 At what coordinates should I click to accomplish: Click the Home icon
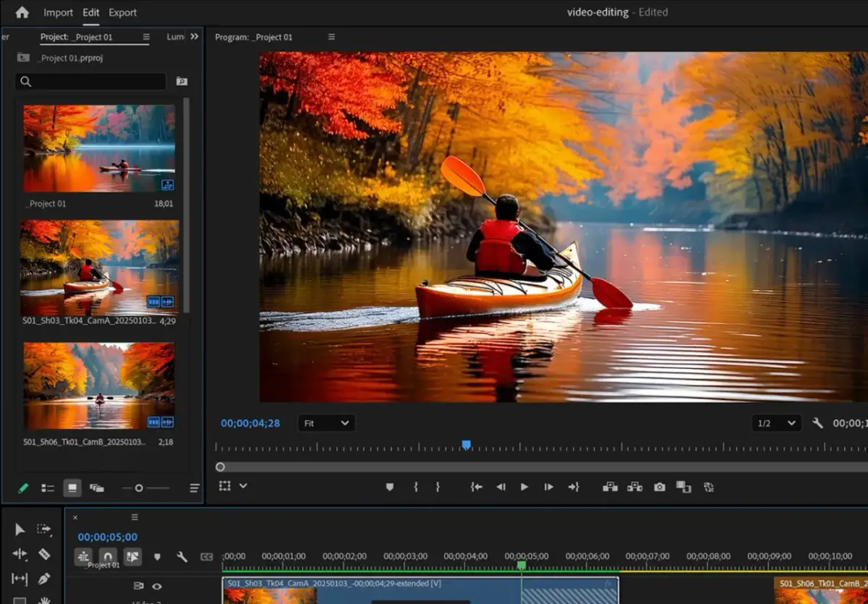point(22,12)
